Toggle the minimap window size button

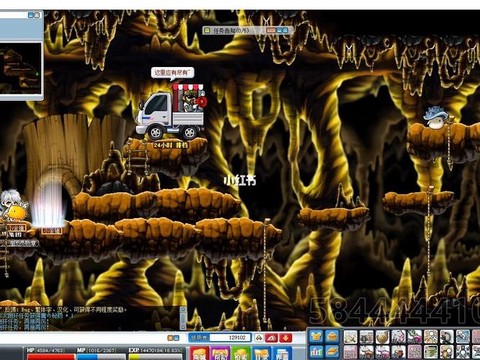point(34,15)
